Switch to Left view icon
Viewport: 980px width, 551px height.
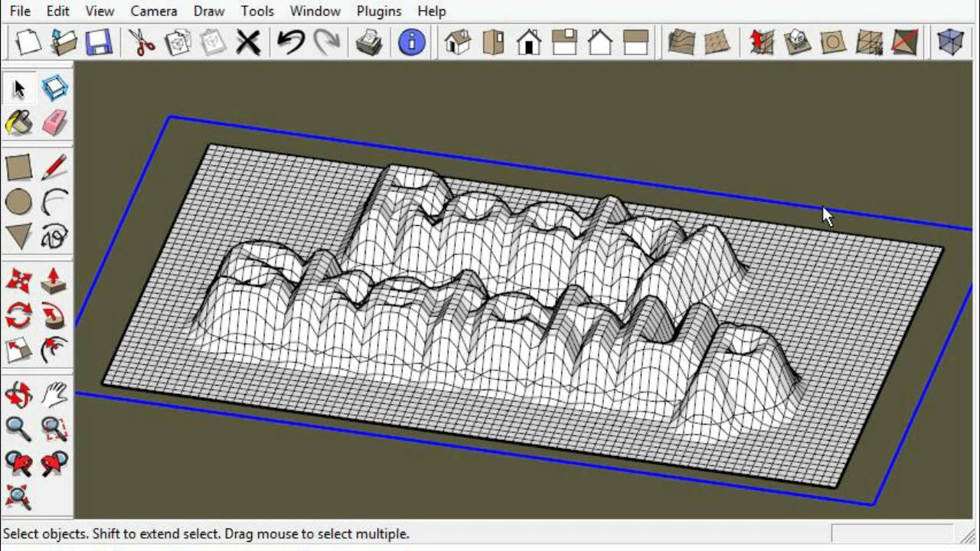[x=635, y=42]
